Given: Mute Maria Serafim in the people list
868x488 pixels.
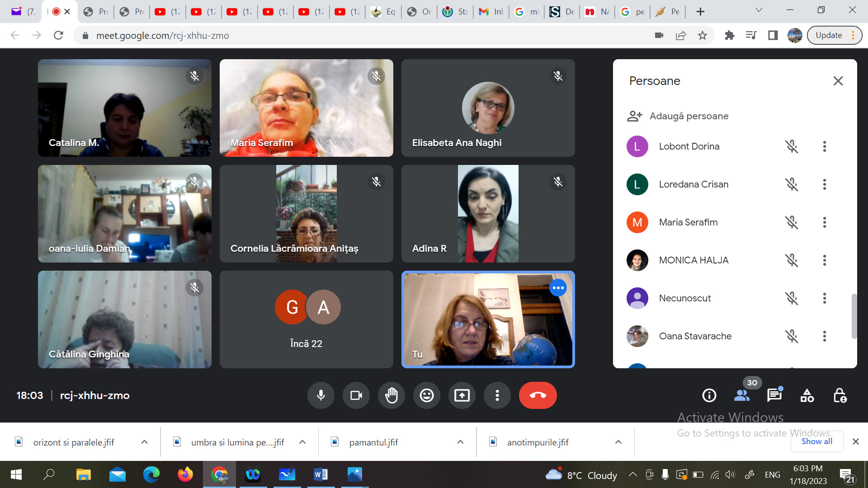Looking at the screenshot, I should click(x=791, y=222).
